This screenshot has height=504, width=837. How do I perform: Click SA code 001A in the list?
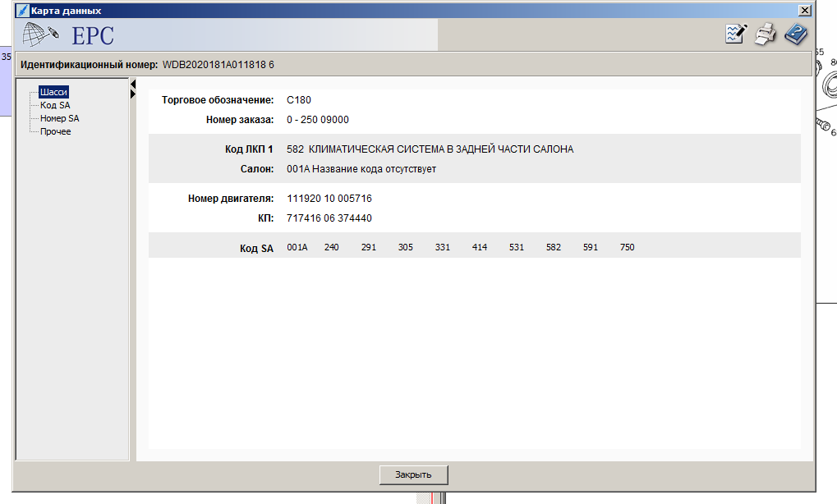297,247
